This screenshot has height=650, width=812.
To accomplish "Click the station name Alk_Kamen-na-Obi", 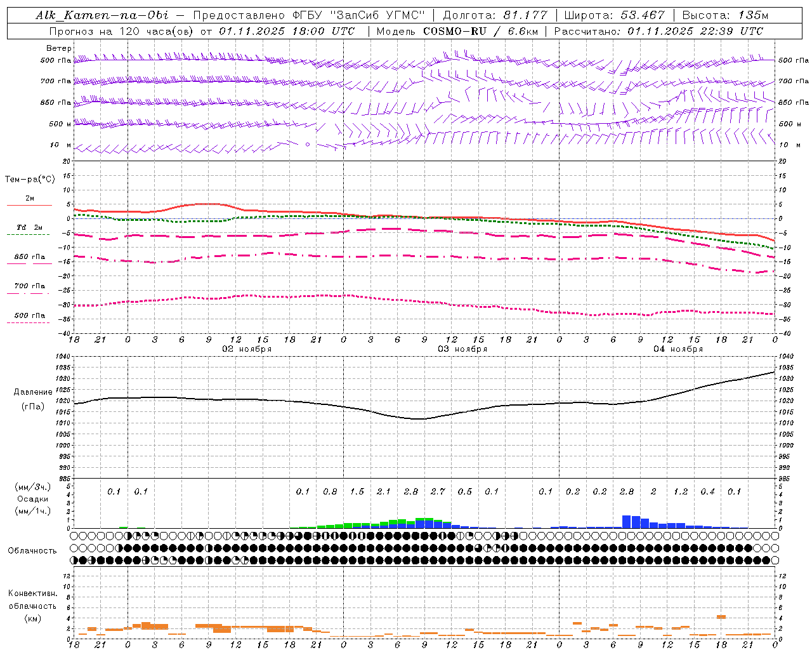I will point(102,15).
